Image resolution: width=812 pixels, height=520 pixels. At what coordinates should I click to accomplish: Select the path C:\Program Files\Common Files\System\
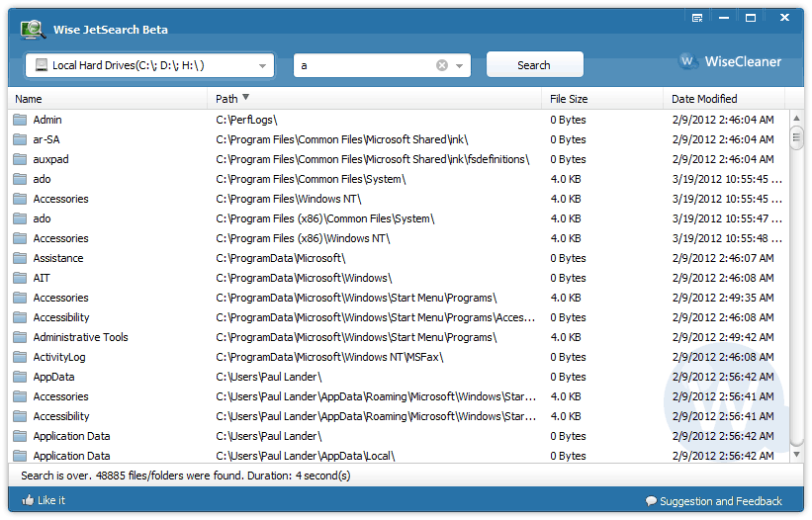click(x=311, y=179)
